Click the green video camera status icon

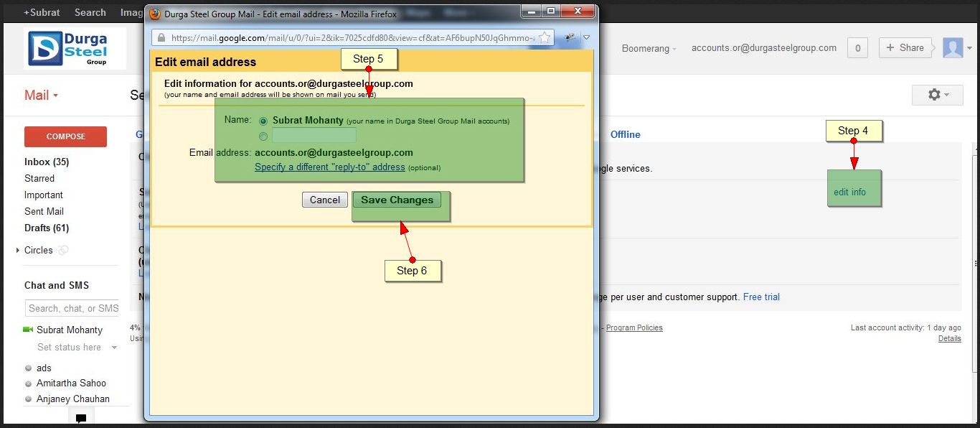coord(28,330)
